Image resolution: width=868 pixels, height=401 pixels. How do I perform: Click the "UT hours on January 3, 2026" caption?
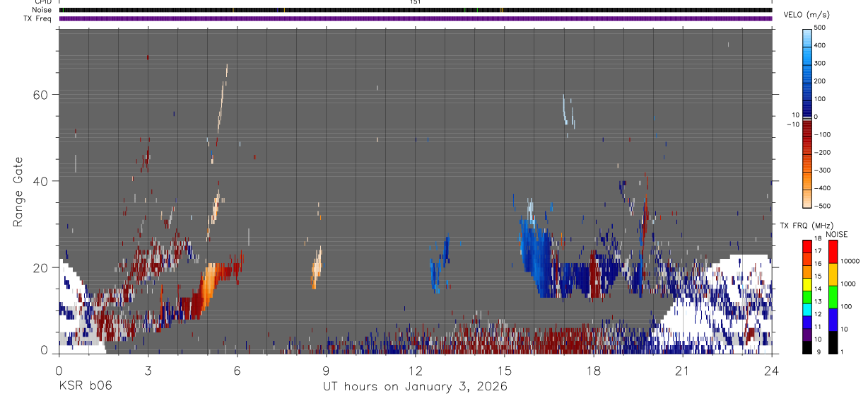coord(415,387)
